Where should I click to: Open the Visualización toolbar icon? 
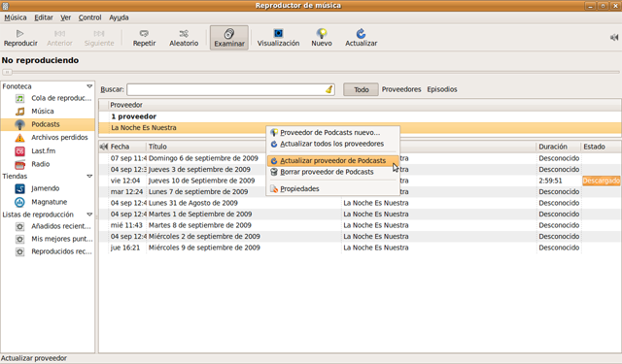[278, 33]
